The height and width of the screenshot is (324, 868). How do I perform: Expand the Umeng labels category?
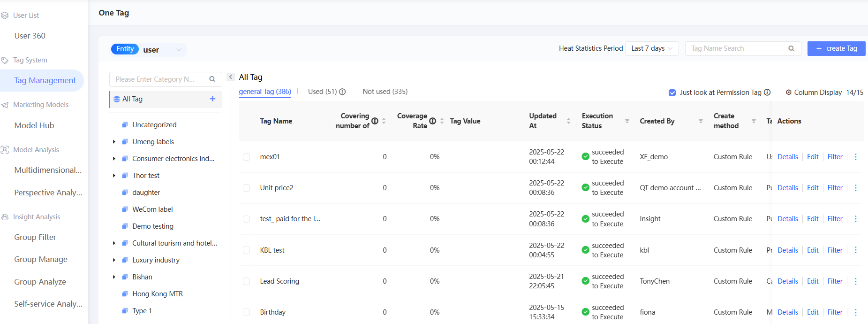pyautogui.click(x=114, y=142)
